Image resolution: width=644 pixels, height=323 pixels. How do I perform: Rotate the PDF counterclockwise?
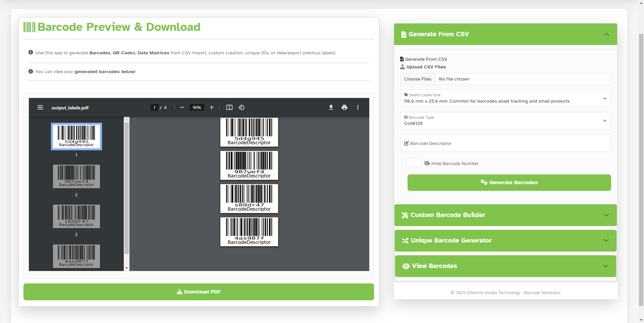pos(241,107)
